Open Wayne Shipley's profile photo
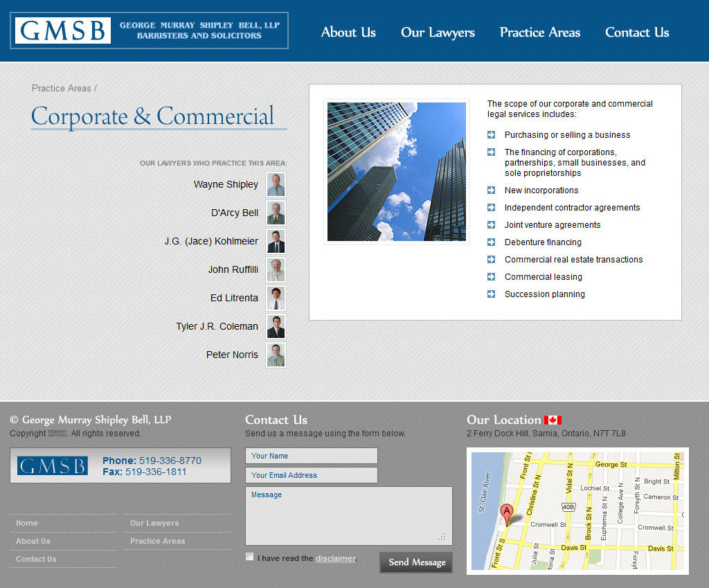 (276, 185)
